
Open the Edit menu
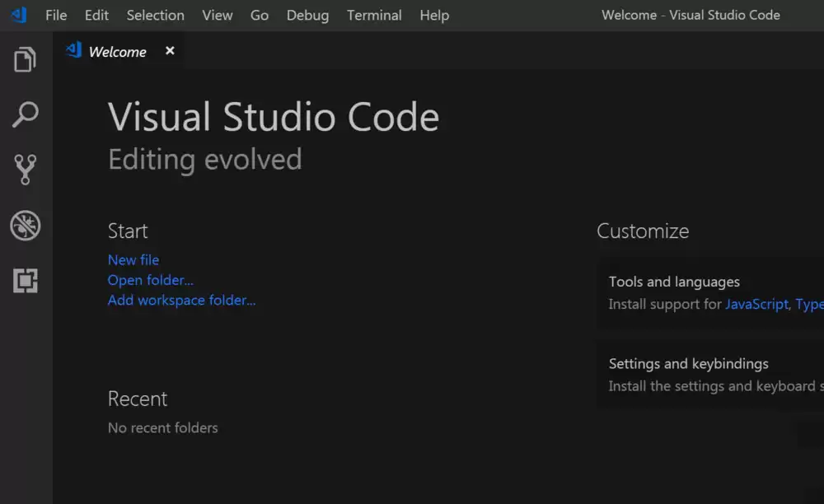(96, 15)
